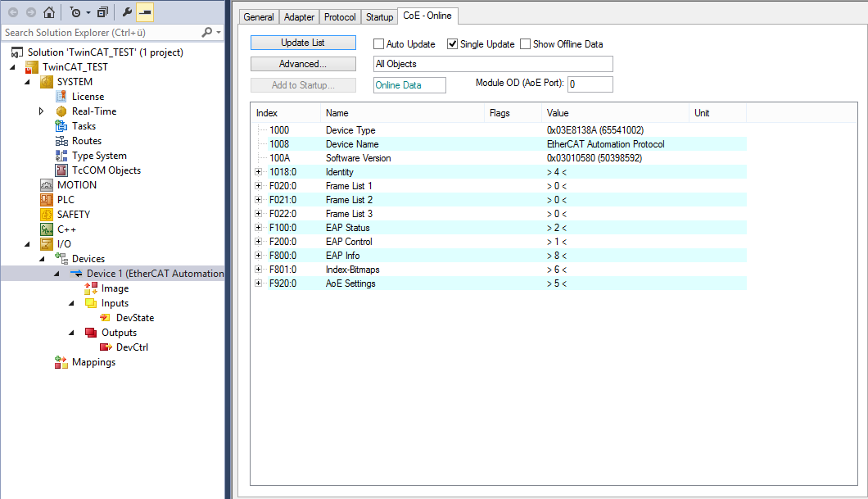Select the SAFETY node icon
The image size is (868, 499).
point(47,215)
